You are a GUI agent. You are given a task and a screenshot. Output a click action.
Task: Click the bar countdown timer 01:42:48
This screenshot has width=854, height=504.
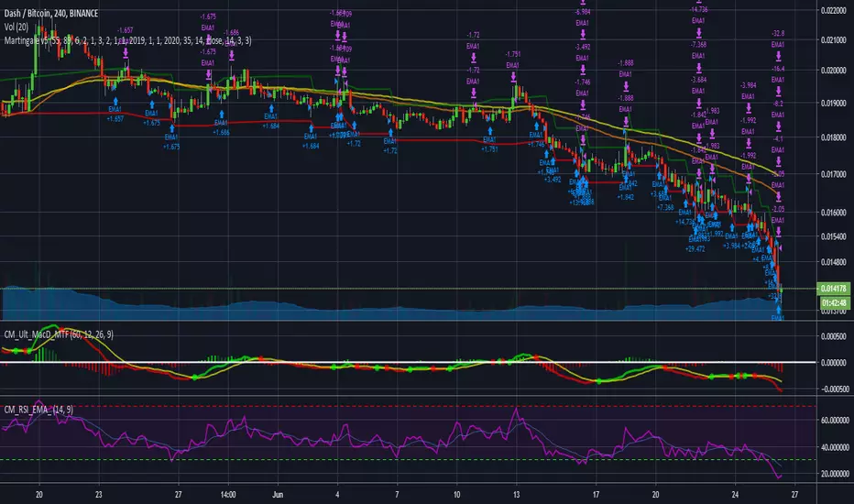pos(834,303)
